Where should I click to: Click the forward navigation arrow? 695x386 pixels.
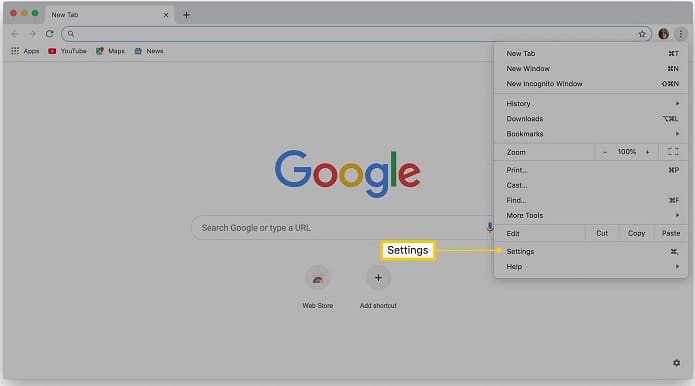(32, 34)
